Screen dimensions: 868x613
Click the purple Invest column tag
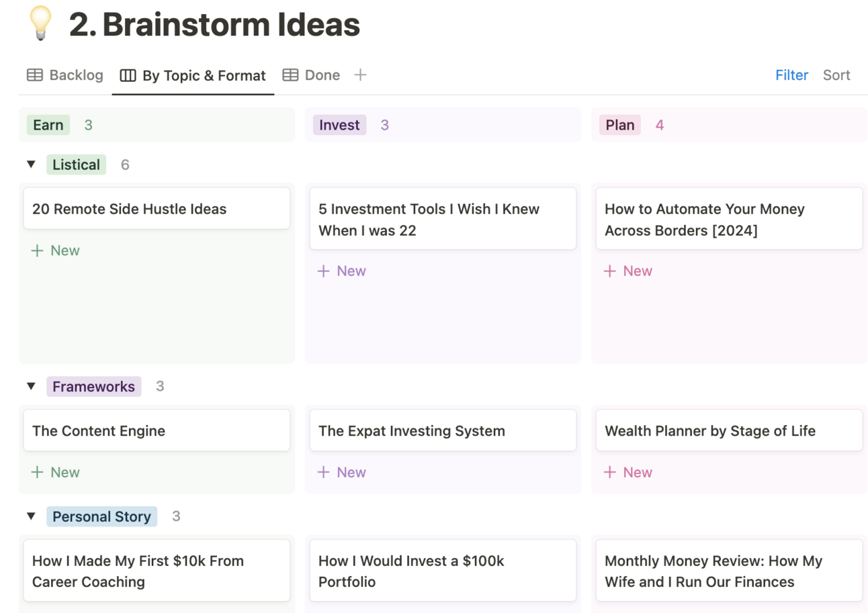pos(339,125)
